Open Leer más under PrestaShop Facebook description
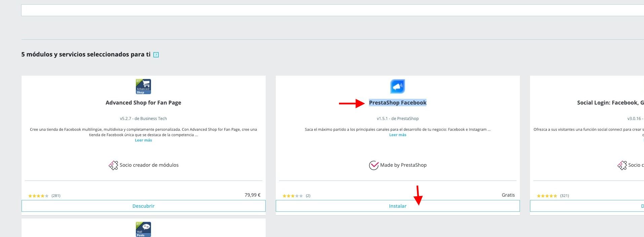Screen dimensions: 644x237 [x=397, y=135]
